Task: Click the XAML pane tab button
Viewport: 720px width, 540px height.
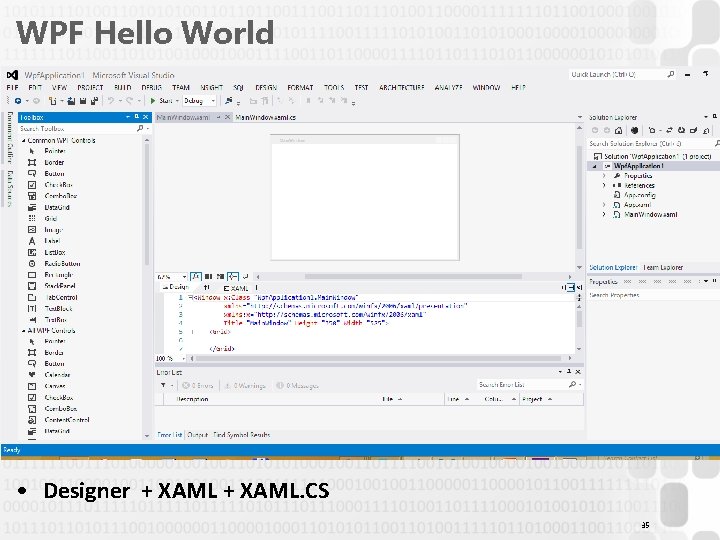Action: tap(236, 288)
